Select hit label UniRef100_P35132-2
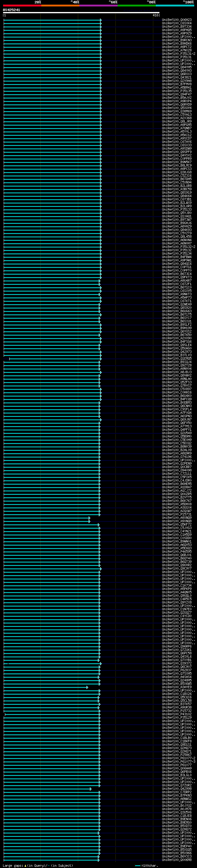Screen dimensions: 197x868 click(179, 247)
